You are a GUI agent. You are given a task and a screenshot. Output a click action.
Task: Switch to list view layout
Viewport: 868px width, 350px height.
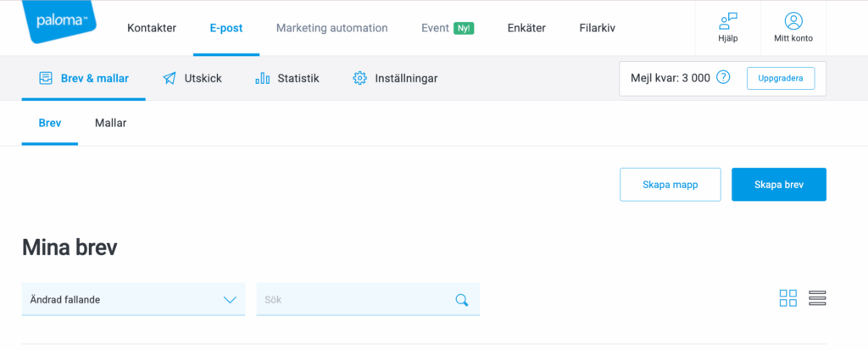(817, 298)
